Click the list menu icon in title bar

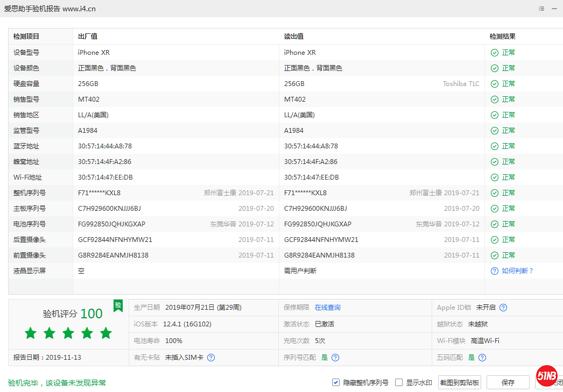pyautogui.click(x=541, y=9)
